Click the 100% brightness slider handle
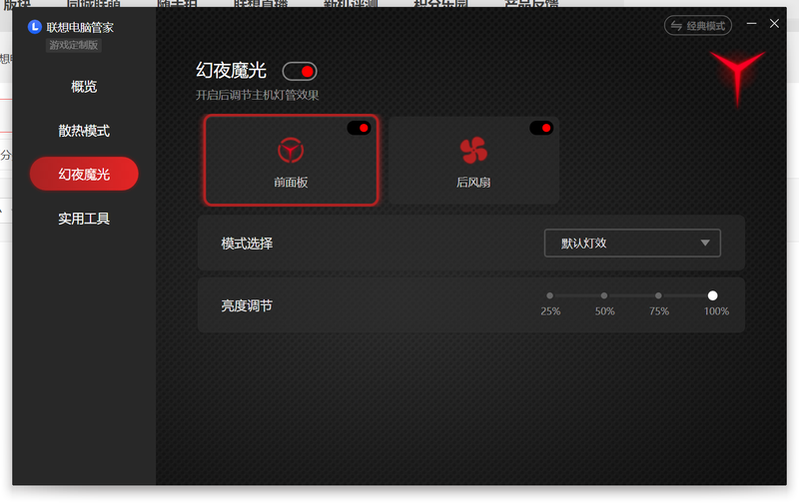The width and height of the screenshot is (799, 503). pyautogui.click(x=712, y=296)
